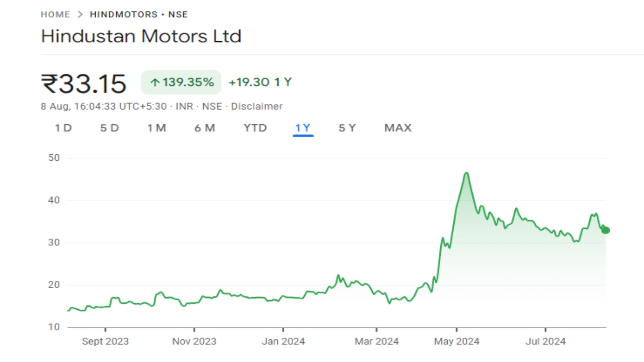Click Jan 2024 axis label

(283, 341)
